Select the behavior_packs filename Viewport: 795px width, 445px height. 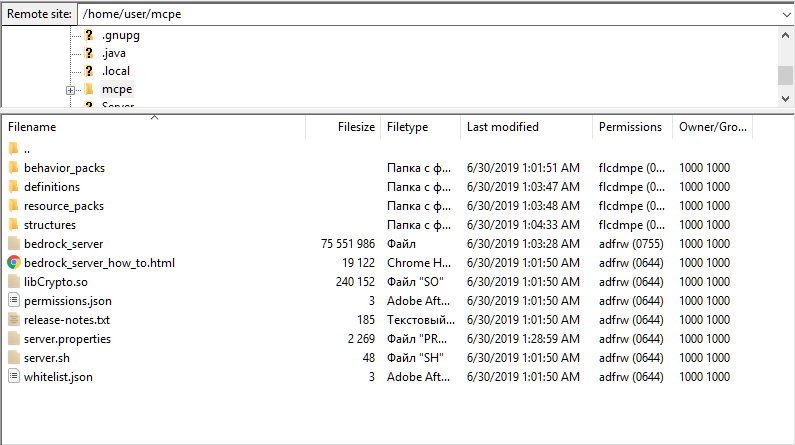pos(64,168)
